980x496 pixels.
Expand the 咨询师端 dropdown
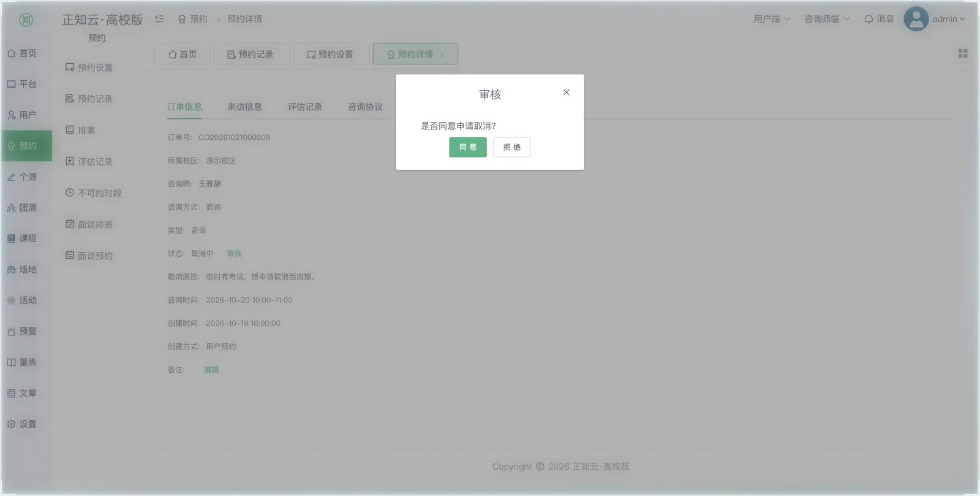point(827,19)
